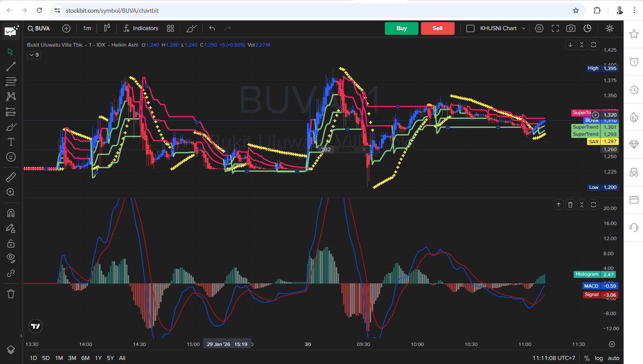643x364 pixels.
Task: Open the Indicators menu
Action: (141, 28)
